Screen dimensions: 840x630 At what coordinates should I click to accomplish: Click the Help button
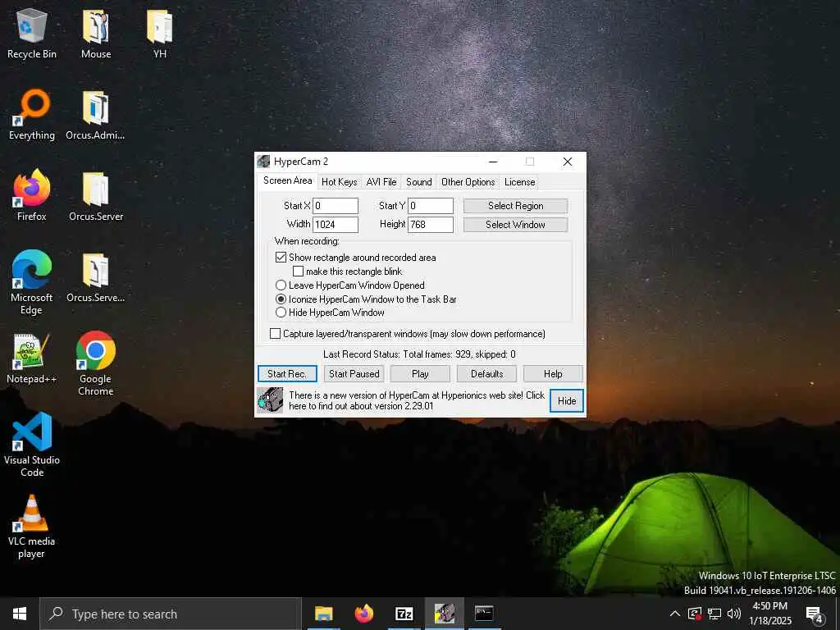(553, 373)
